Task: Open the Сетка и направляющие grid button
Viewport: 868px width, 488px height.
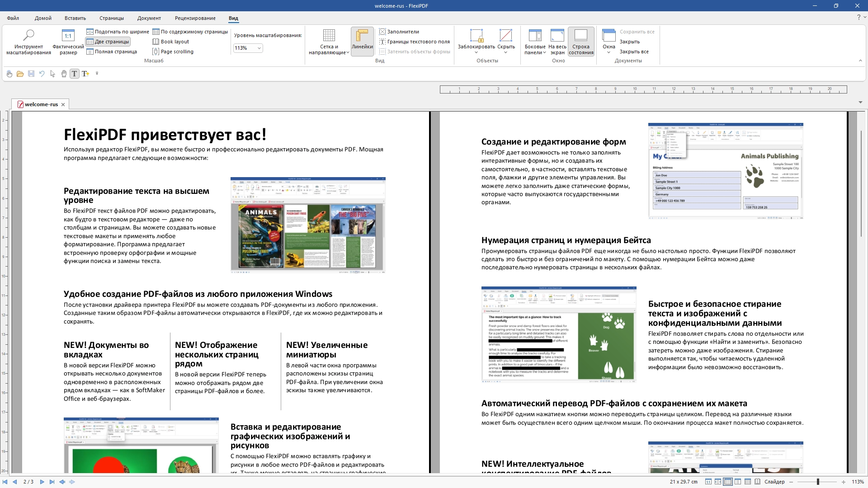Action: (x=329, y=35)
